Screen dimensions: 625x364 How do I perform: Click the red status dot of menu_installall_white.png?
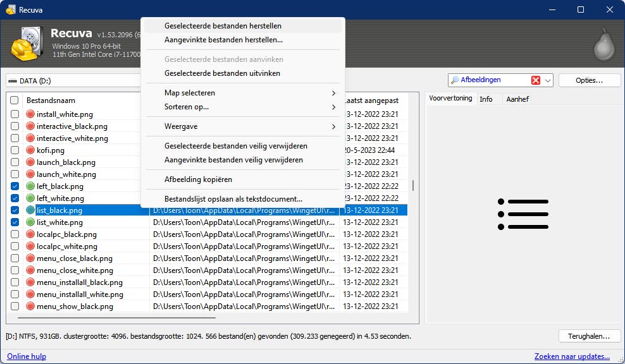coord(30,294)
